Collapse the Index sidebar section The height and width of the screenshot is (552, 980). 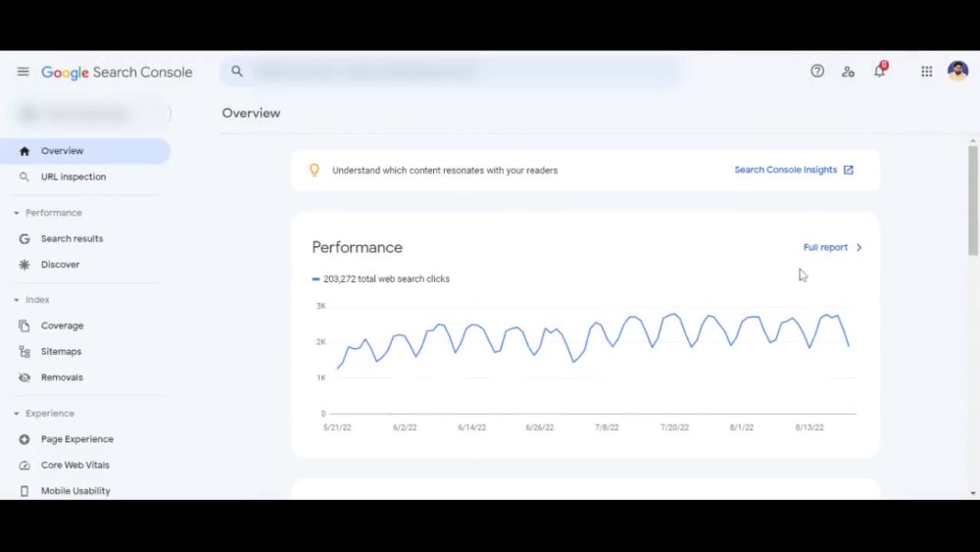pos(17,300)
